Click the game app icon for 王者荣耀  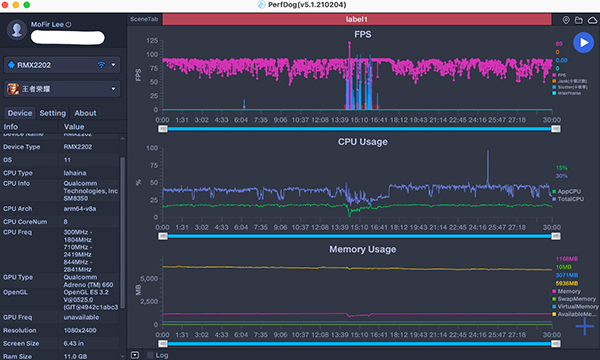(x=13, y=89)
